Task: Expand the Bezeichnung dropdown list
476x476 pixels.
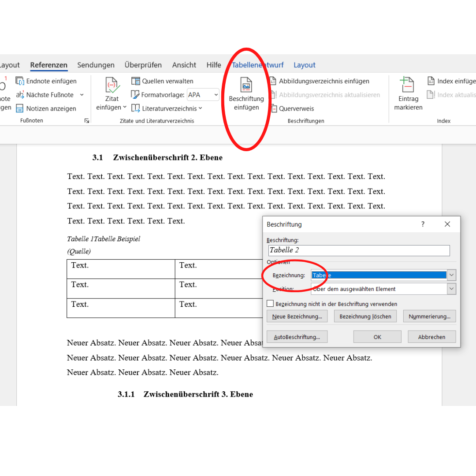Action: (x=451, y=275)
